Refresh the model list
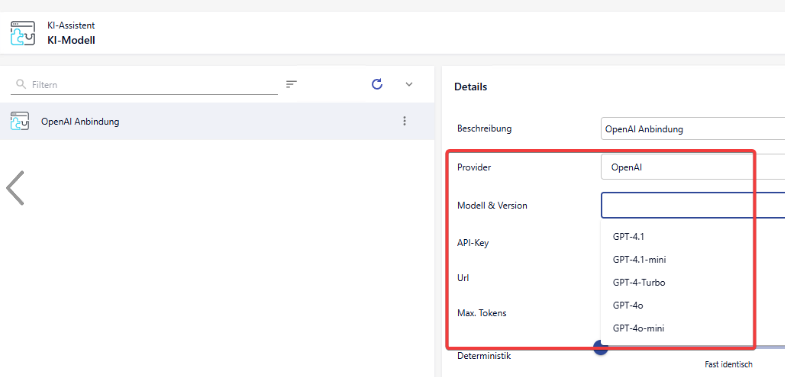Viewport: 785px width, 377px height. (x=377, y=84)
